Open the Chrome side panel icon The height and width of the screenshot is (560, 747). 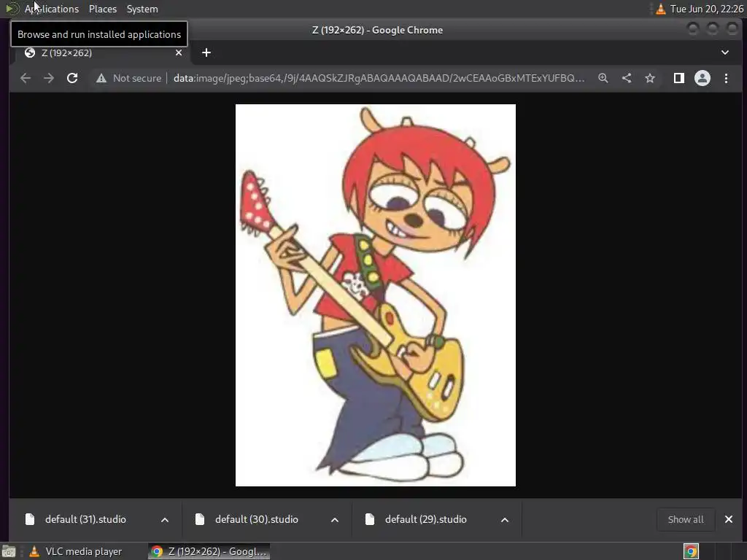pyautogui.click(x=679, y=78)
